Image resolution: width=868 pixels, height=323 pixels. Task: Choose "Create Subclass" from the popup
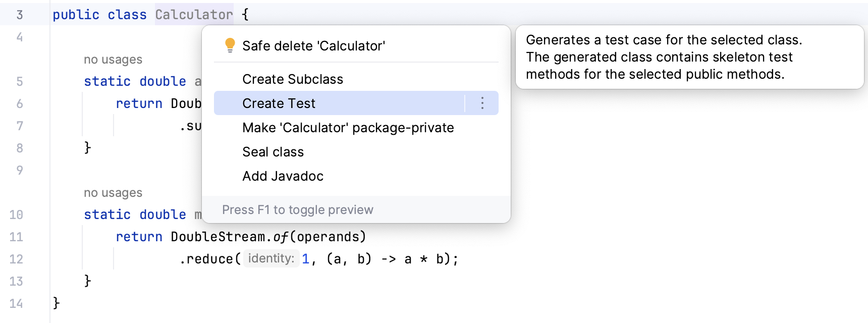(293, 79)
